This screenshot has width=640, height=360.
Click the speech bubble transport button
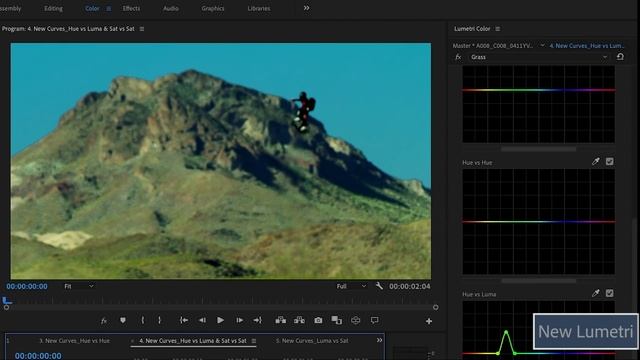point(374,320)
